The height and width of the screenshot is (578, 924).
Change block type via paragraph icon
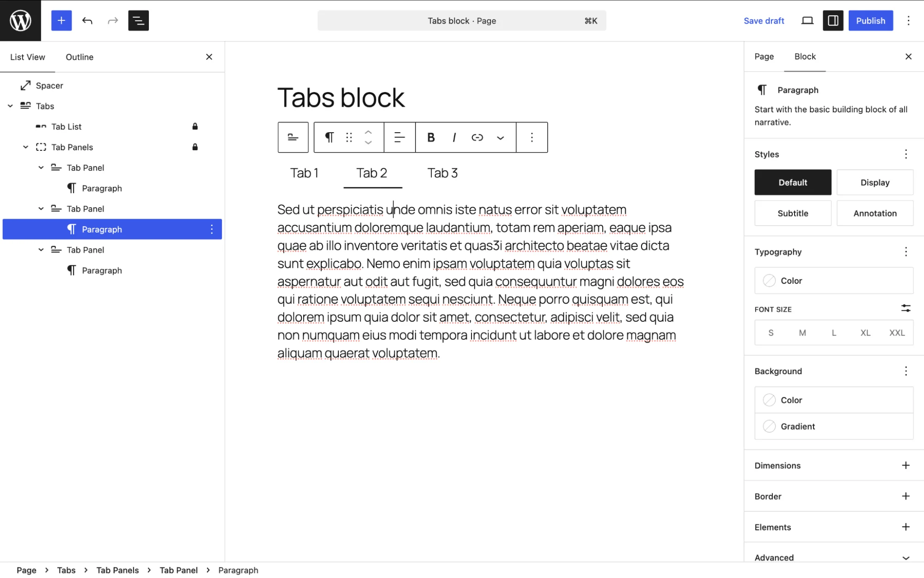tap(329, 137)
